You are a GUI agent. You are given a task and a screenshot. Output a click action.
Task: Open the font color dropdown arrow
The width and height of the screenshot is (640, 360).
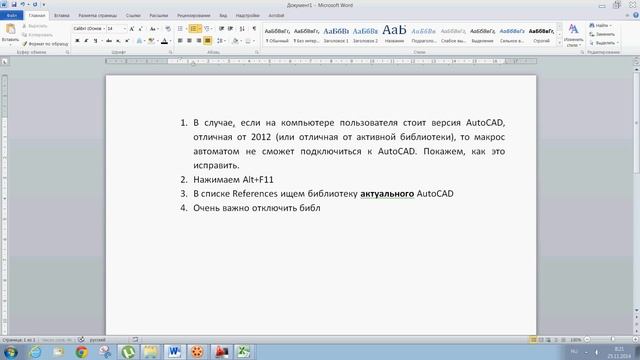tap(170, 41)
